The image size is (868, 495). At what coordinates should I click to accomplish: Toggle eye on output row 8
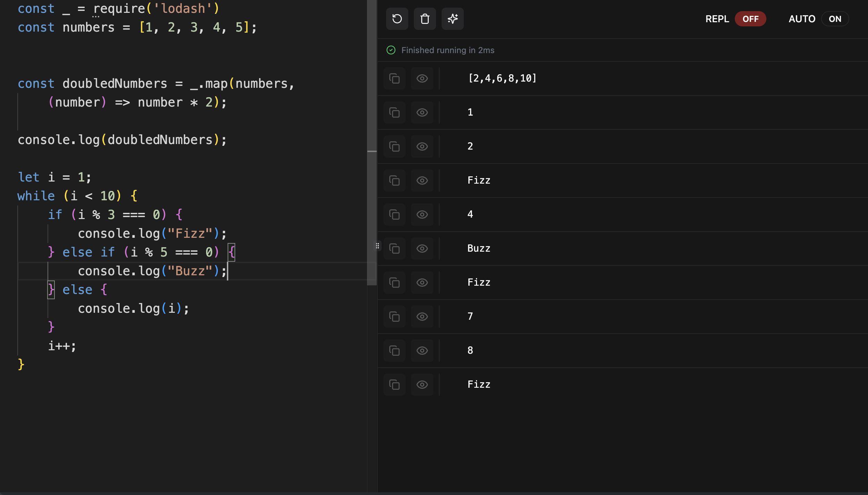point(422,351)
